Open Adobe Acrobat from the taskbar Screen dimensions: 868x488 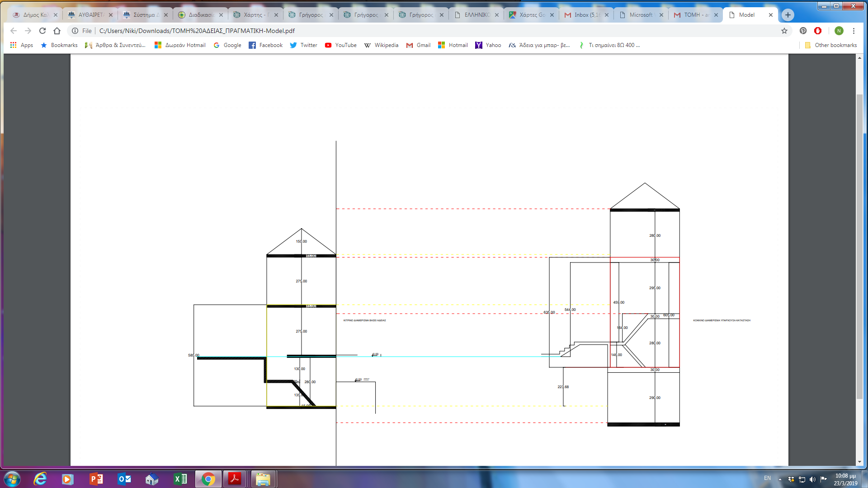coord(235,479)
